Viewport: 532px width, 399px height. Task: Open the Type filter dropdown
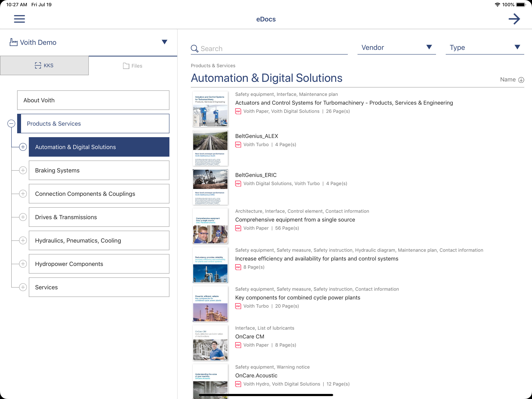click(x=485, y=47)
